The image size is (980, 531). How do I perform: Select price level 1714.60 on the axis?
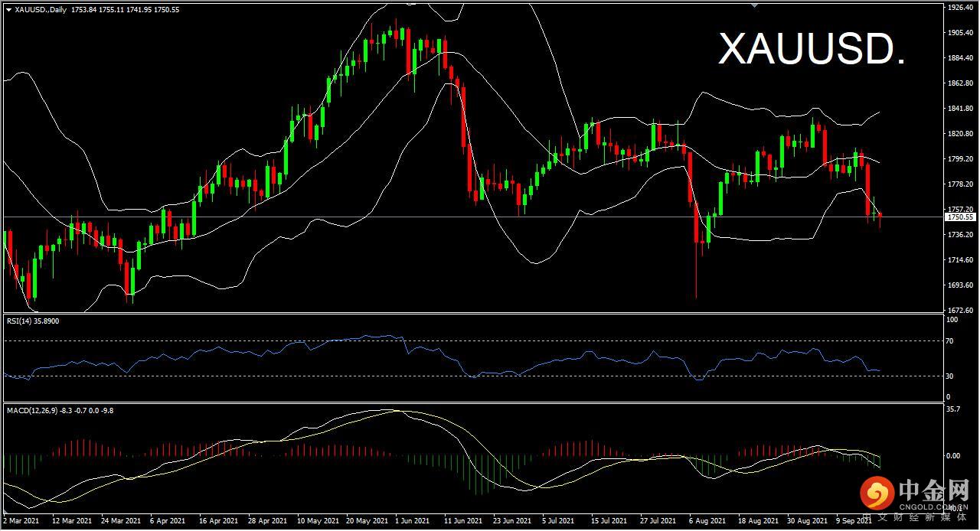(959, 260)
